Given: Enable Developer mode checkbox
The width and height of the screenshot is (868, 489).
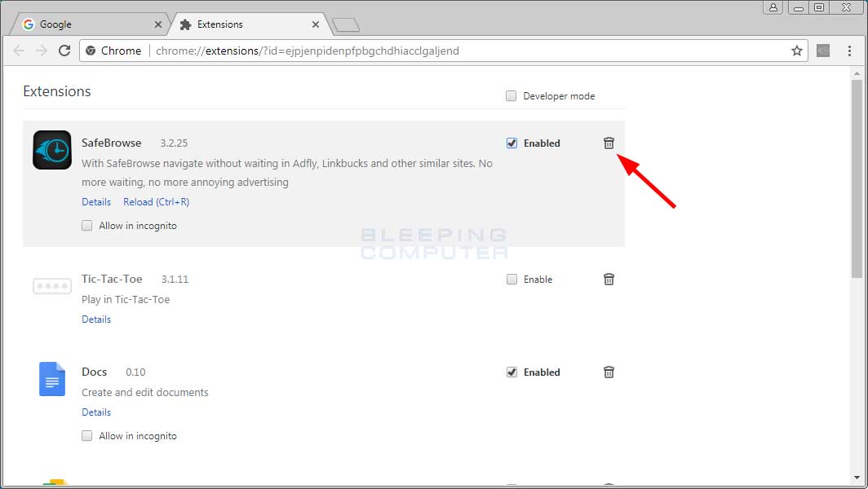Looking at the screenshot, I should click(511, 95).
